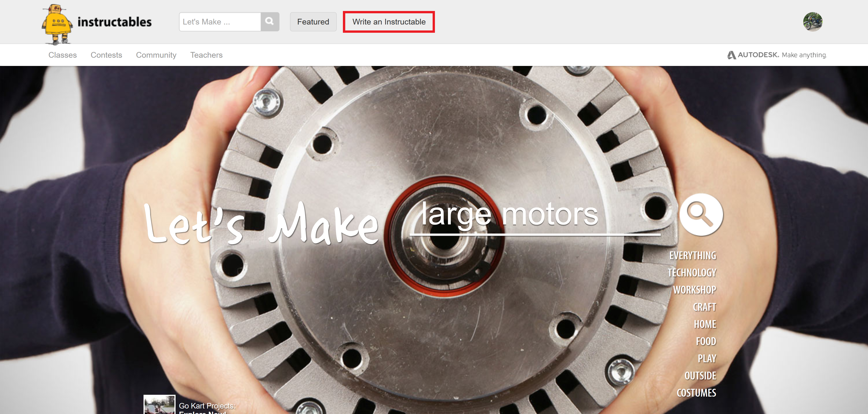Select the CRAFT category link
This screenshot has height=414, width=868.
(705, 307)
